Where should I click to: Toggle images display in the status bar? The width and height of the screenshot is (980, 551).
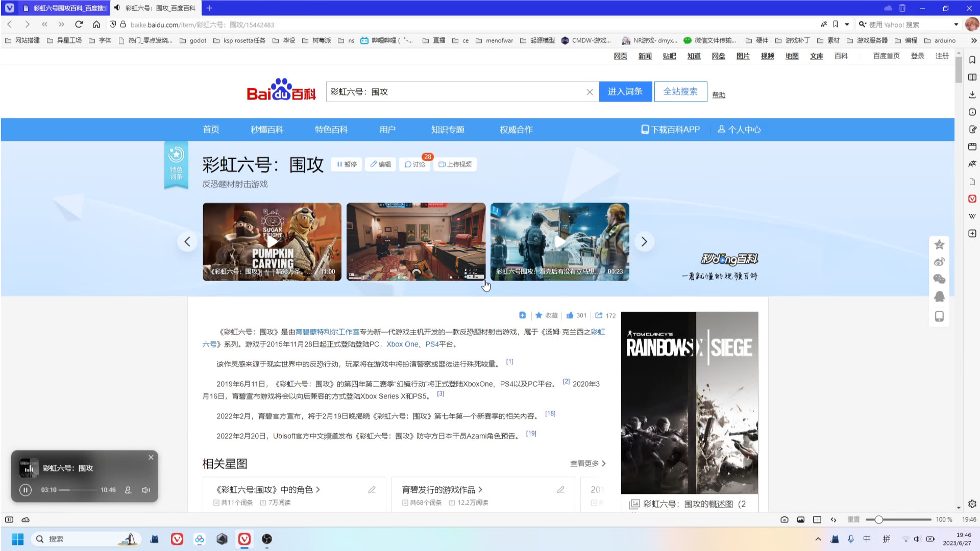point(801,519)
